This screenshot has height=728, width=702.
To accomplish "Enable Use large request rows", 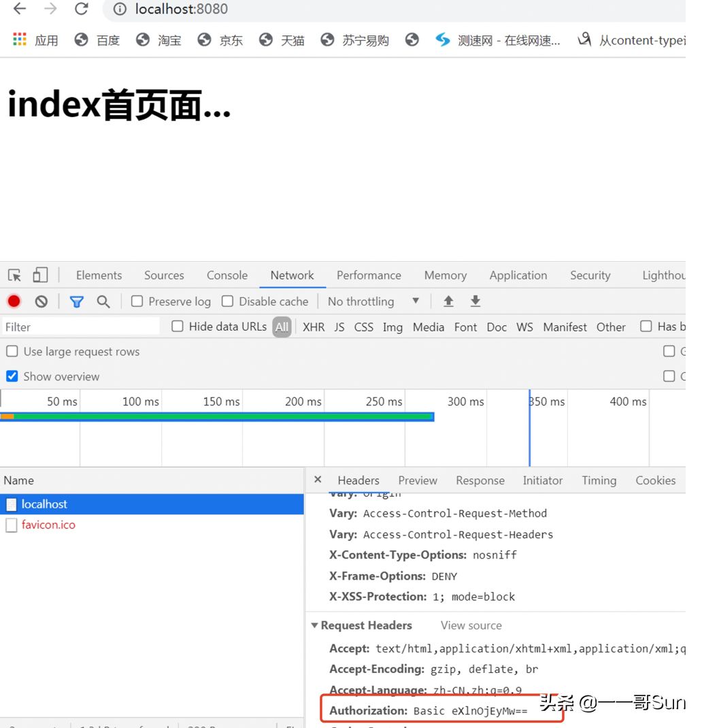I will 12,352.
